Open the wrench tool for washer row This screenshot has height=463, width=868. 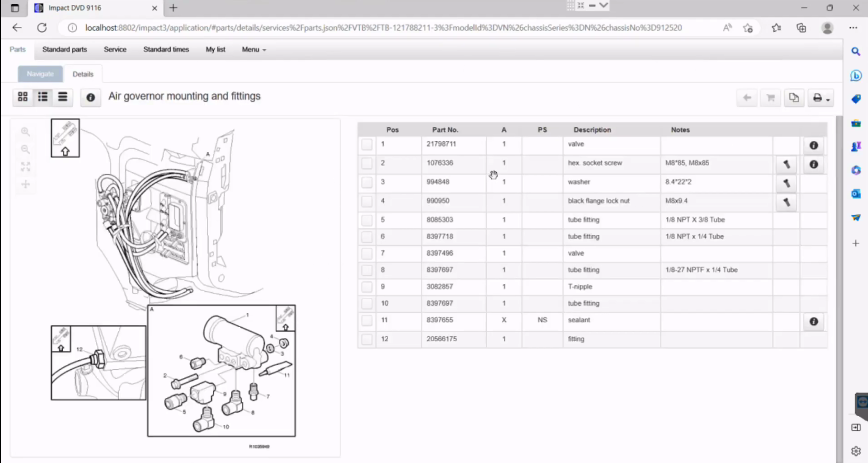787,183
